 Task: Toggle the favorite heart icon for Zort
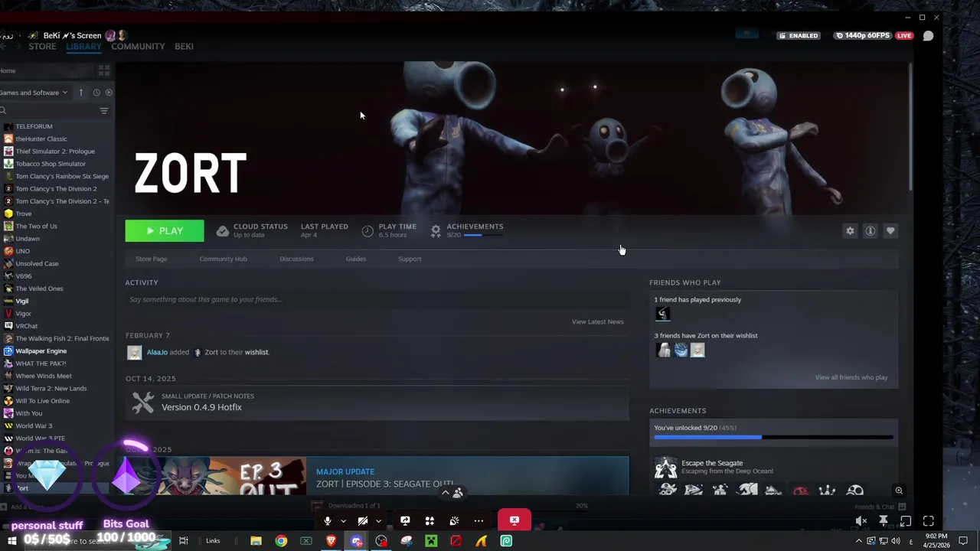(890, 231)
